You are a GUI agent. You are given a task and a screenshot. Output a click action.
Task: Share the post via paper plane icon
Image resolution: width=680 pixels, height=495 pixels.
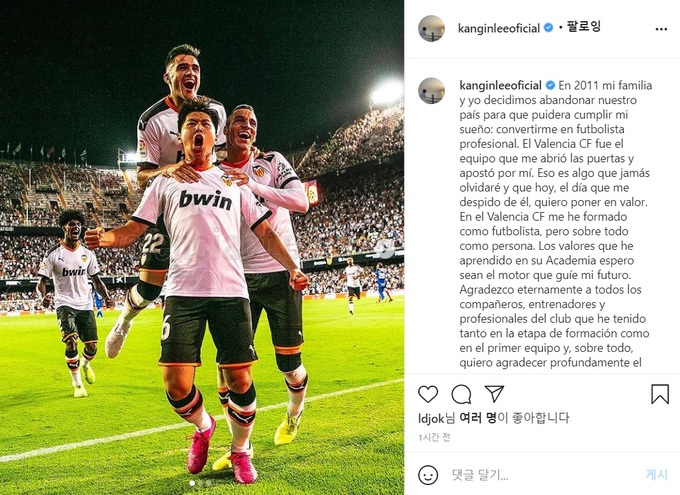(x=494, y=393)
